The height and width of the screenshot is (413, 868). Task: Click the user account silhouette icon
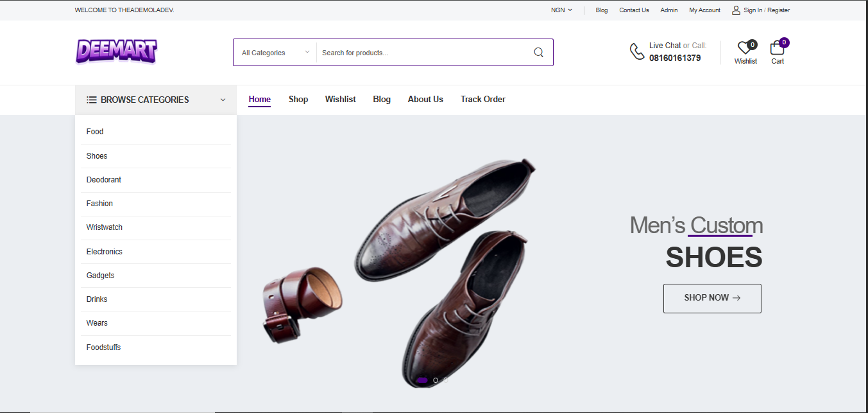(x=736, y=10)
